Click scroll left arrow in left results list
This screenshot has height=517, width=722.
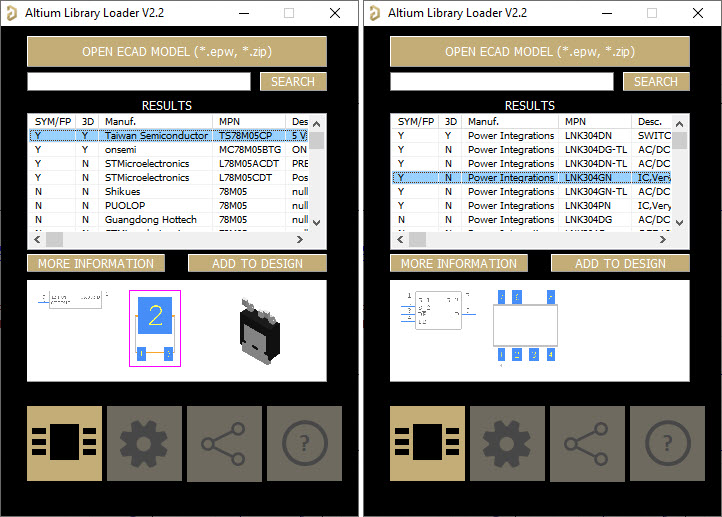37,239
